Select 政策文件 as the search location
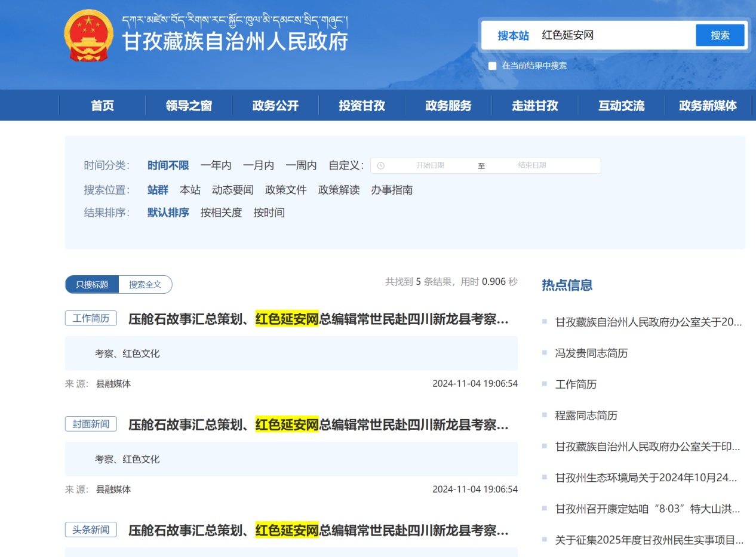This screenshot has width=756, height=557. (x=286, y=190)
